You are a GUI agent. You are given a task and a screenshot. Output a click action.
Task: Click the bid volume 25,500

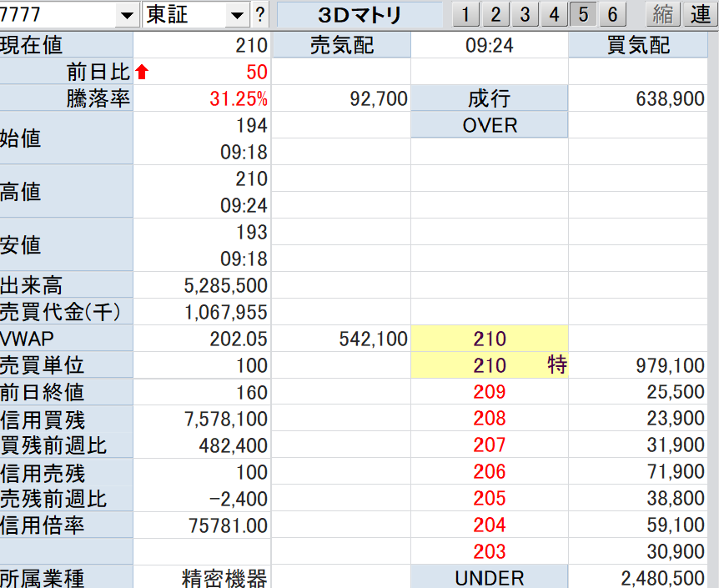[x=676, y=392]
